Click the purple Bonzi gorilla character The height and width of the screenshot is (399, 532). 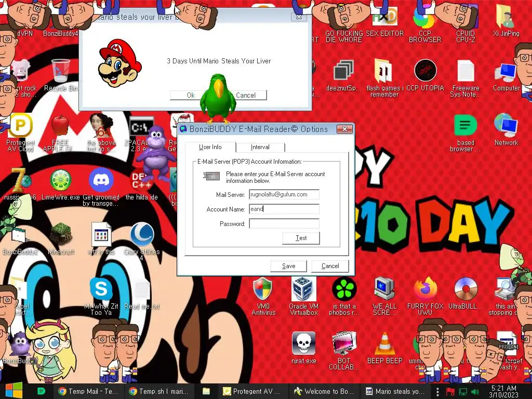click(156, 154)
